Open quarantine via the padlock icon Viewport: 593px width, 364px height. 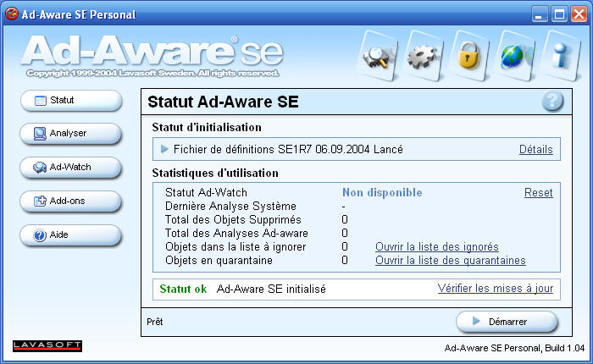tap(467, 55)
